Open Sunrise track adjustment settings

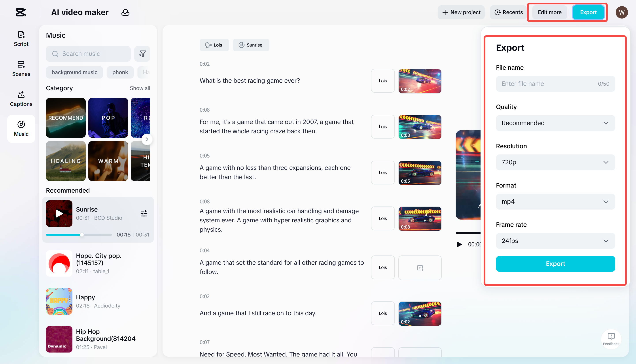(144, 214)
